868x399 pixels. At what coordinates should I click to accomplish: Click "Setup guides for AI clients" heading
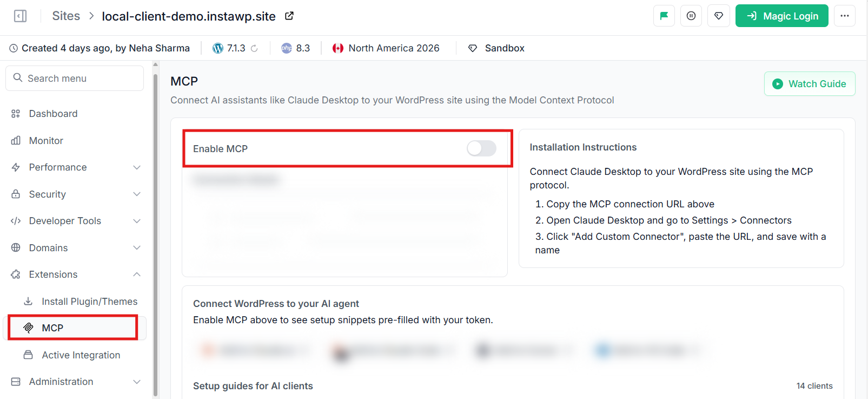click(253, 386)
